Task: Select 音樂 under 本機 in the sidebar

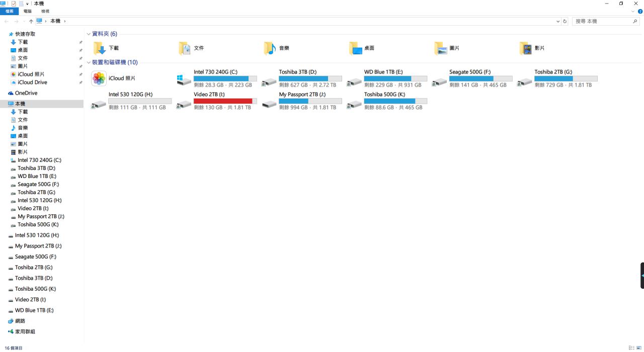Action: point(20,128)
